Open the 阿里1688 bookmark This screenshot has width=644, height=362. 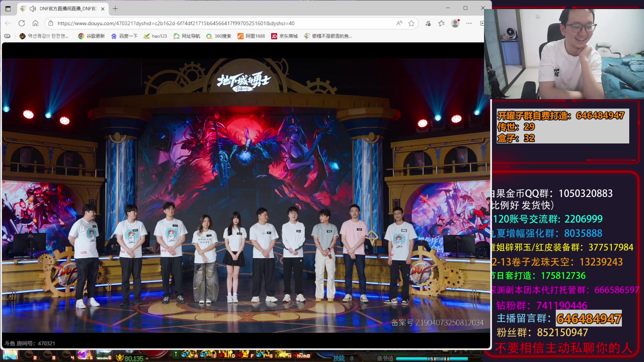[251, 36]
